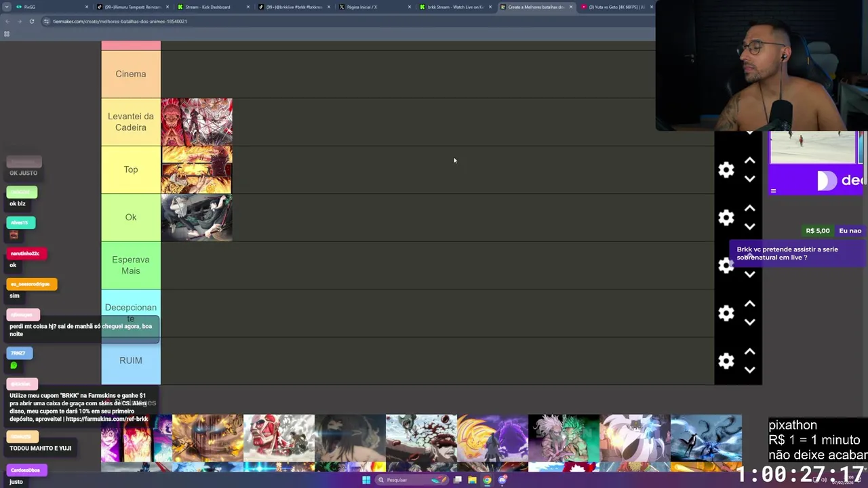Open File Explorer from taskbar

coord(472,480)
